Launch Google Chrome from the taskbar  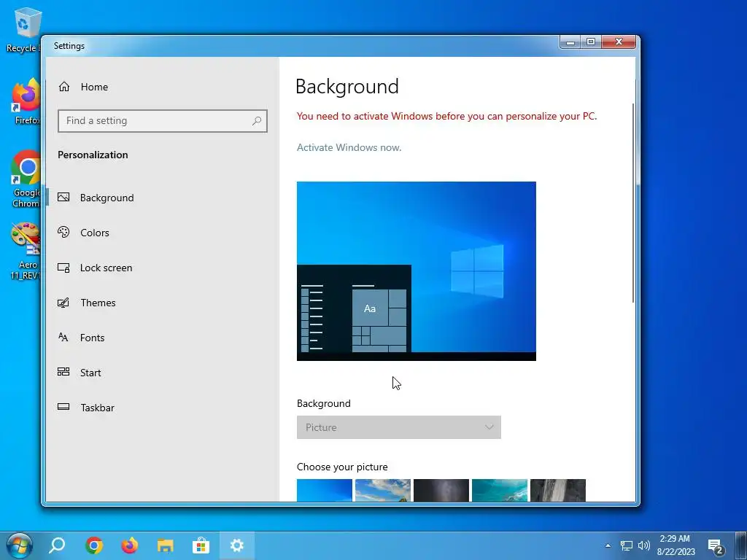94,545
